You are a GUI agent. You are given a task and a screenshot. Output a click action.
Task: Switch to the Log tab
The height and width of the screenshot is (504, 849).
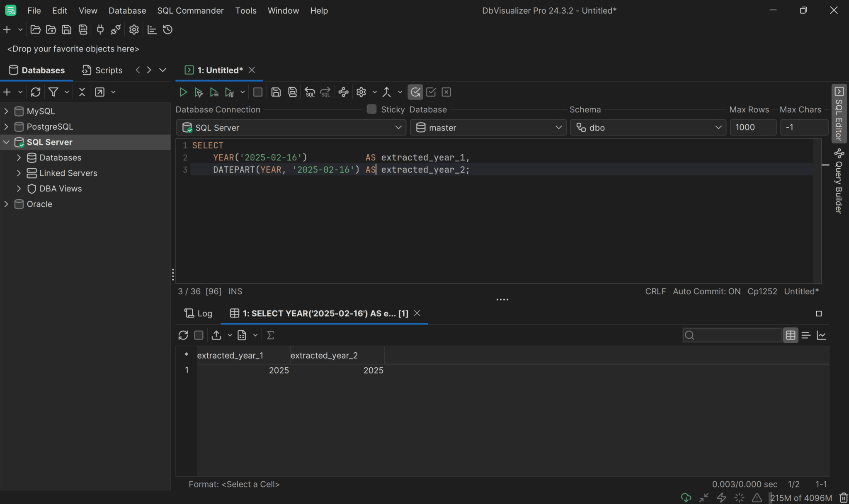pos(198,313)
